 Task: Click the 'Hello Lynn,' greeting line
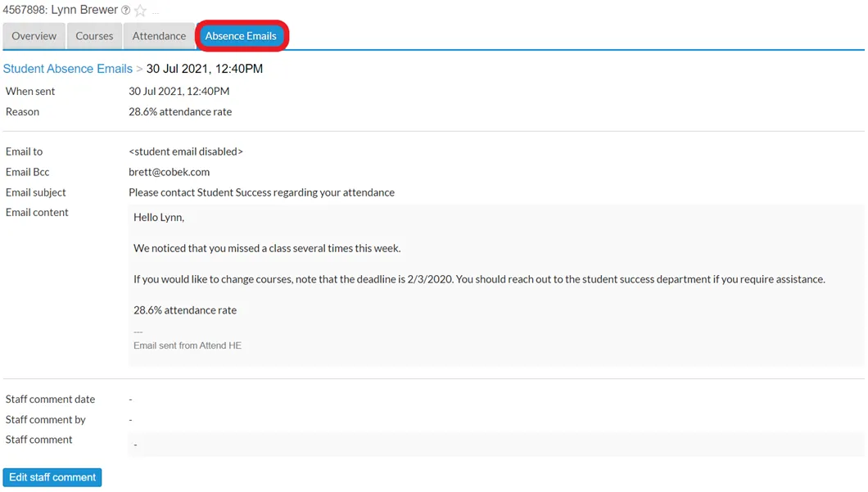tap(159, 218)
